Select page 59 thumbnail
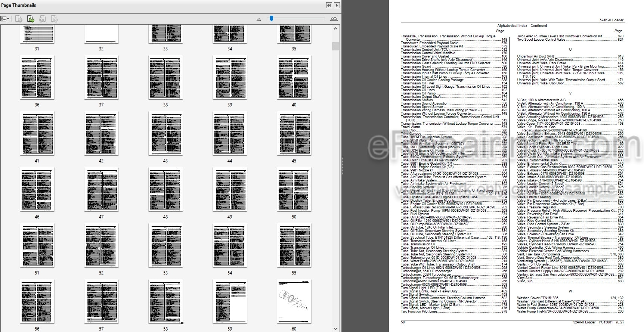Image resolution: width=644 pixels, height=332 pixels. pos(230,302)
